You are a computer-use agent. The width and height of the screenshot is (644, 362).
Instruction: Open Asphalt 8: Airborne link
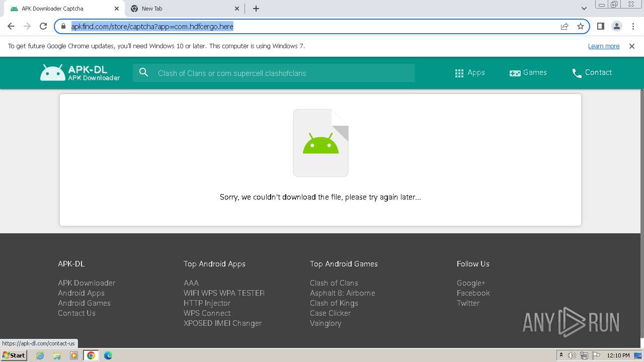(x=343, y=293)
